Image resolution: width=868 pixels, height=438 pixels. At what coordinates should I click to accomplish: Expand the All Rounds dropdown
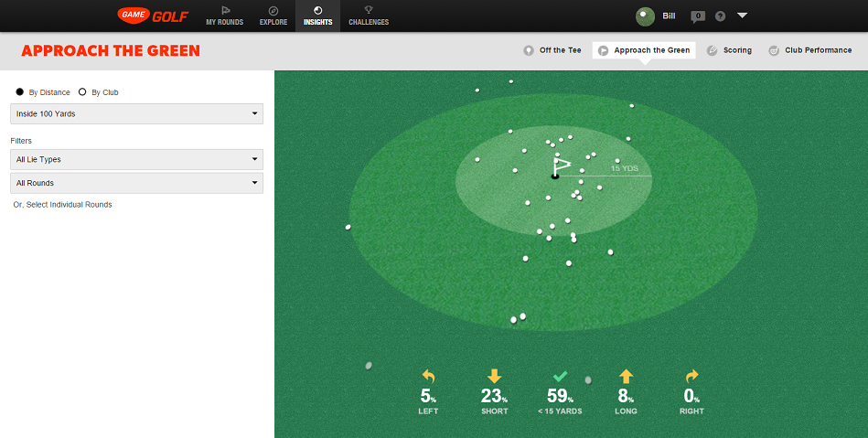click(136, 183)
